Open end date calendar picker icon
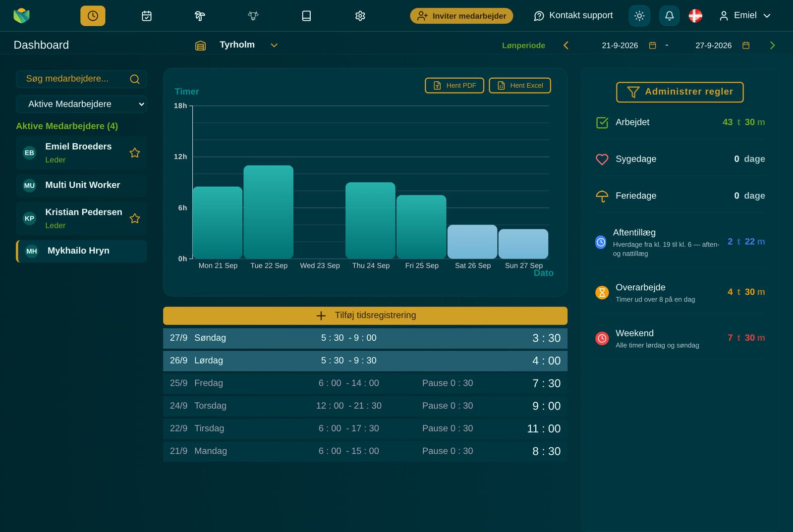This screenshot has height=532, width=793. tap(746, 46)
